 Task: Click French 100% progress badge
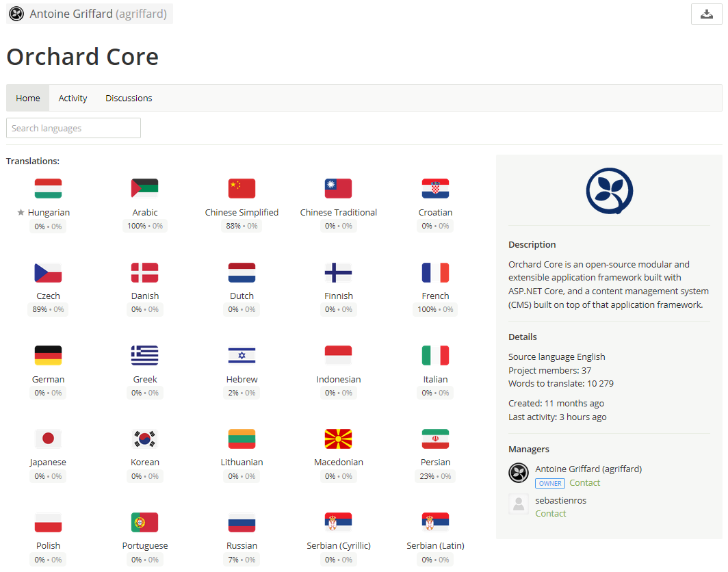tap(435, 310)
